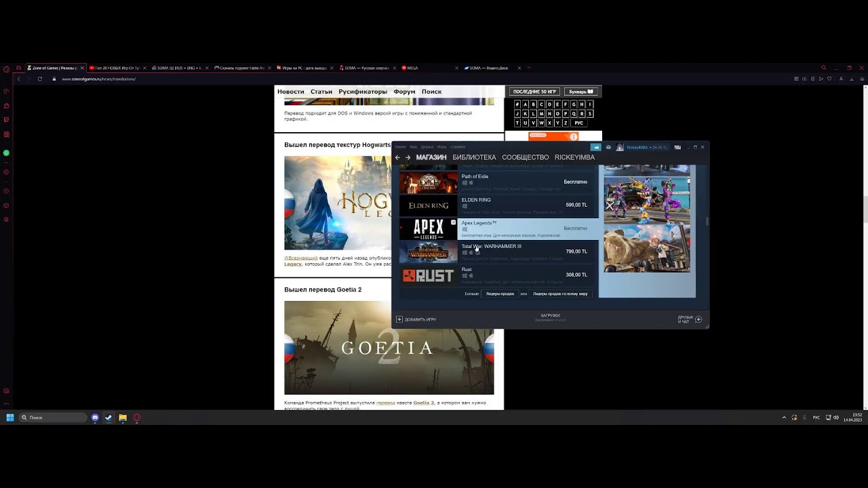
Task: Open new browser tab with plus
Action: click(529, 68)
